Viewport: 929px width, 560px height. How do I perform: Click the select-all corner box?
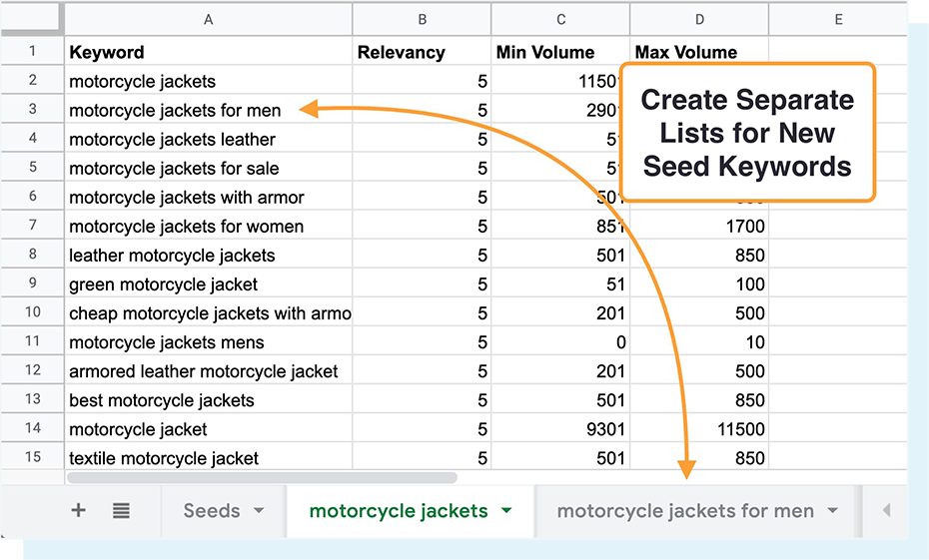[x=32, y=19]
